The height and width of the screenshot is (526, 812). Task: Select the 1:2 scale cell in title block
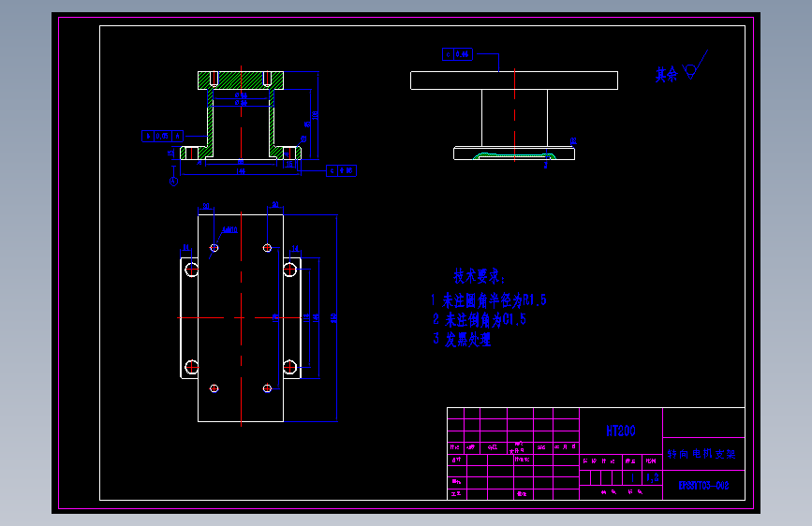653,477
